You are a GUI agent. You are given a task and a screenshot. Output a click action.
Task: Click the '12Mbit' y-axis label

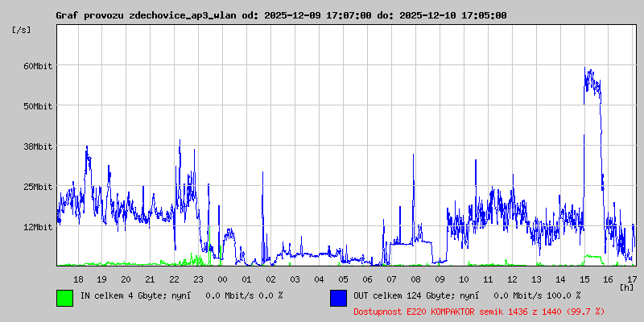pyautogui.click(x=38, y=227)
